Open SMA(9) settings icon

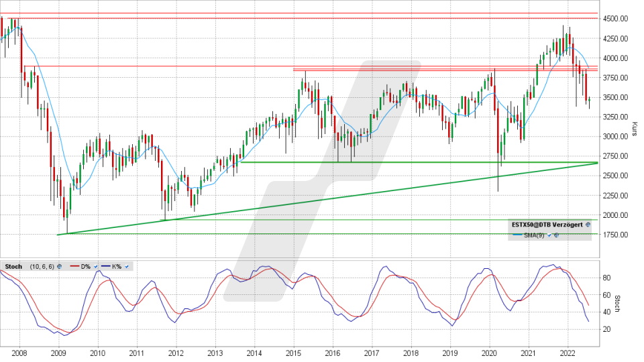pos(557,235)
